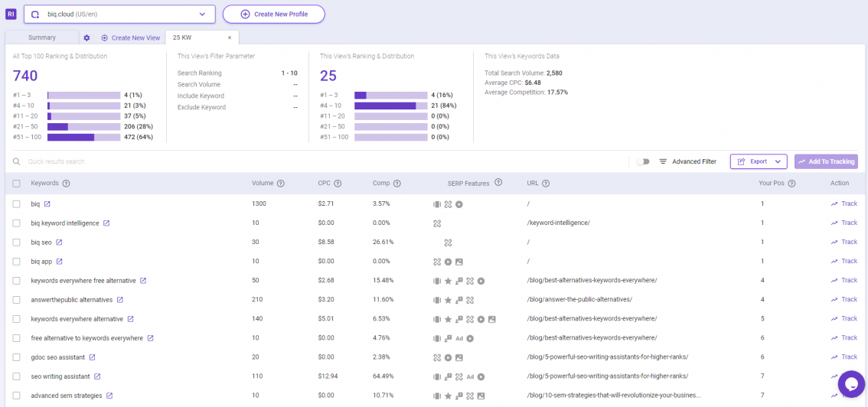
Task: Check 'keywords everywhere free alternative' row checkbox
Action: tap(17, 280)
